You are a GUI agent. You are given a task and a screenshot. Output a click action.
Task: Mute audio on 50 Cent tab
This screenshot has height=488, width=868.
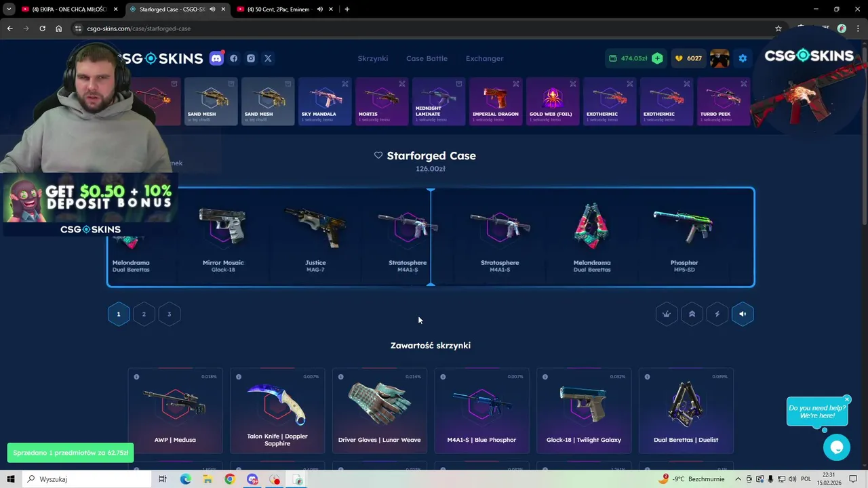pos(320,9)
